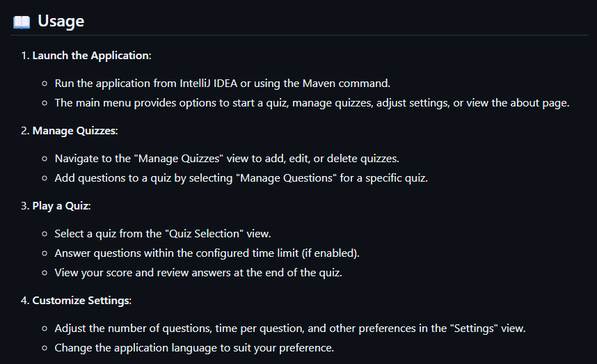Viewport: 597px width, 364px height.
Task: Click the line starting "The main menu provides"
Action: click(312, 103)
